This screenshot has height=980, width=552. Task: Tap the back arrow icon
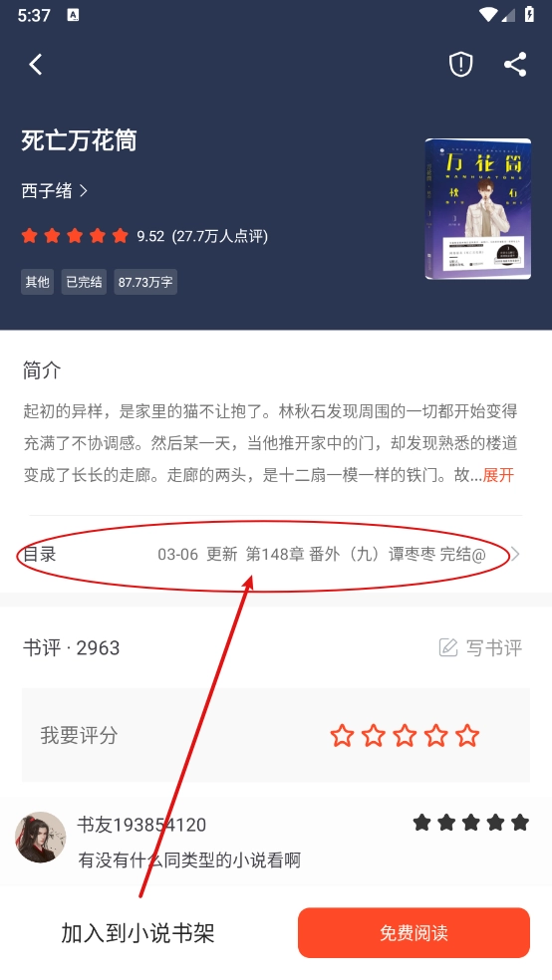[x=36, y=64]
